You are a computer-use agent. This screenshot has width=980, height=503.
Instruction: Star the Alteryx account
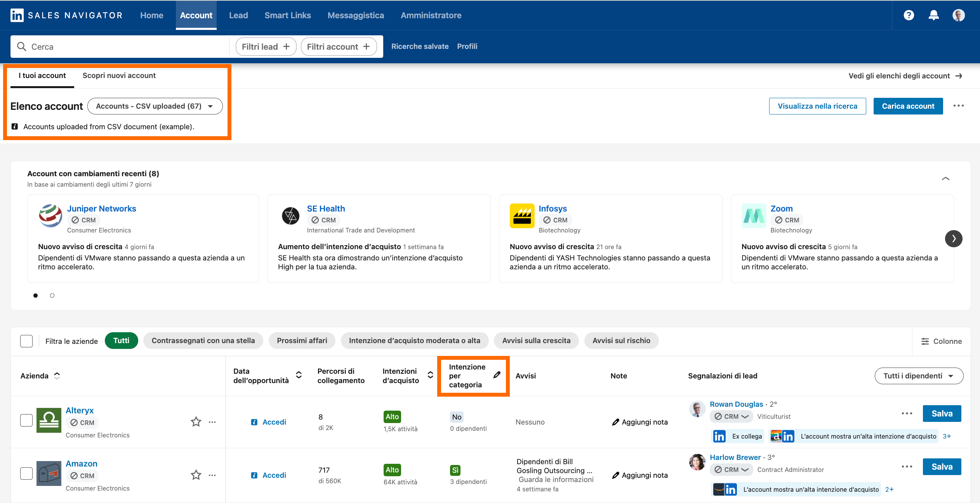pyautogui.click(x=196, y=422)
